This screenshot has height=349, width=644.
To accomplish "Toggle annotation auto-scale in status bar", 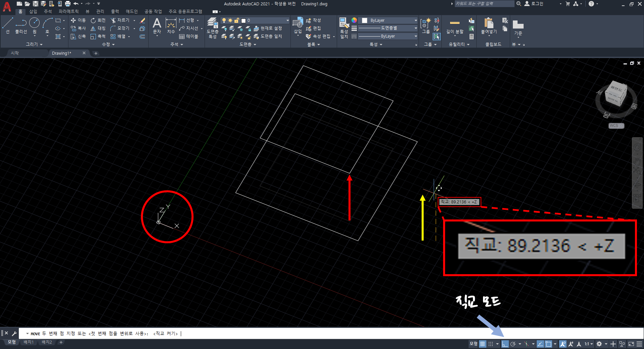I will pos(571,344).
